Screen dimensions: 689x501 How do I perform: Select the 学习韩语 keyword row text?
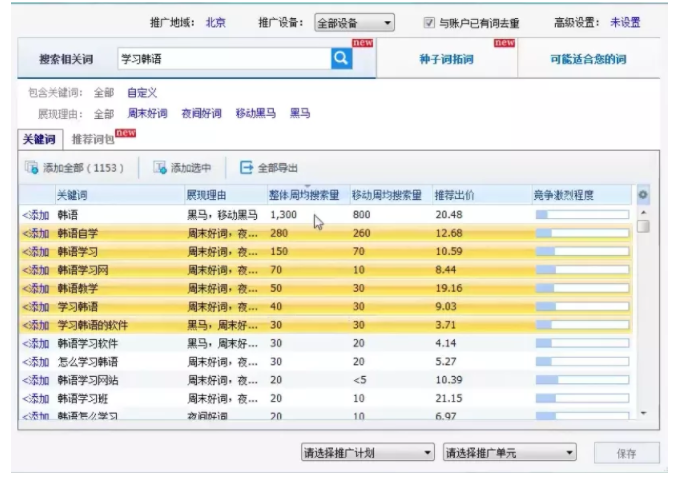coord(77,307)
